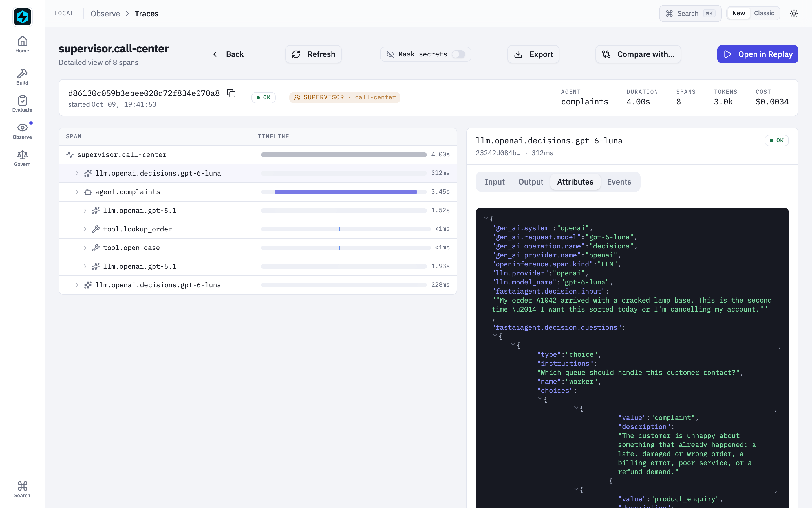Switch to the Input tab
Viewport: 812px width, 508px height.
[495, 182]
